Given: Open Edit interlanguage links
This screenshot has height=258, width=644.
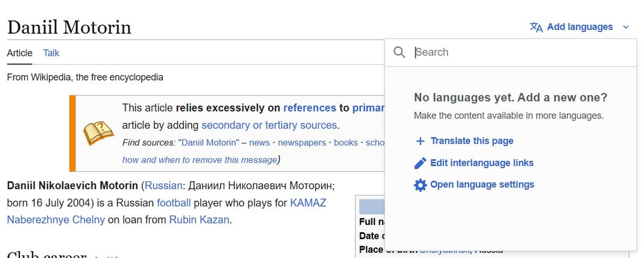Looking at the screenshot, I should click(x=482, y=163).
